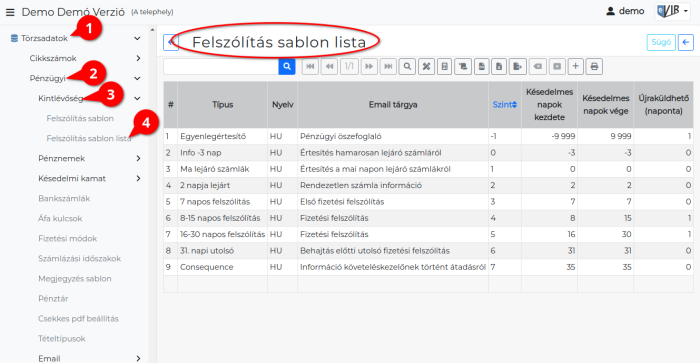Select the Info -3 nap row
This screenshot has width=700, height=363.
point(428,153)
